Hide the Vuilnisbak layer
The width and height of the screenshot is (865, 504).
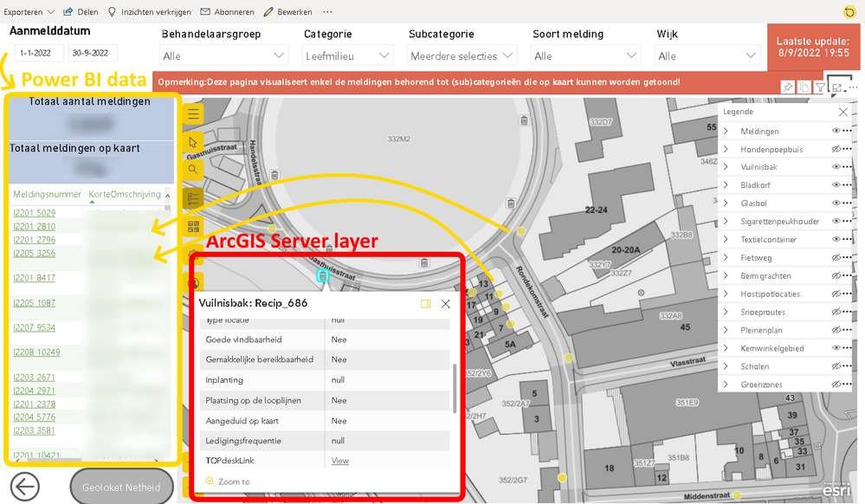[836, 167]
